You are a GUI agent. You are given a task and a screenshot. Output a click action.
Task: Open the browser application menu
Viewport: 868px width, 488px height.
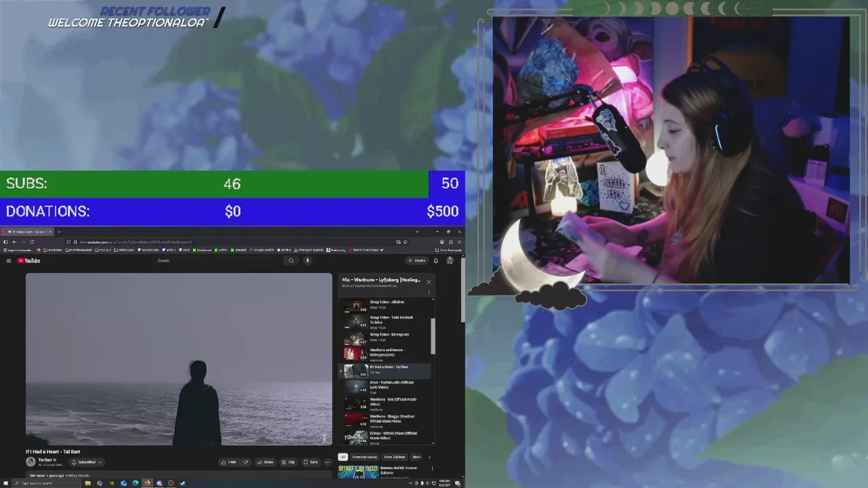tap(459, 242)
